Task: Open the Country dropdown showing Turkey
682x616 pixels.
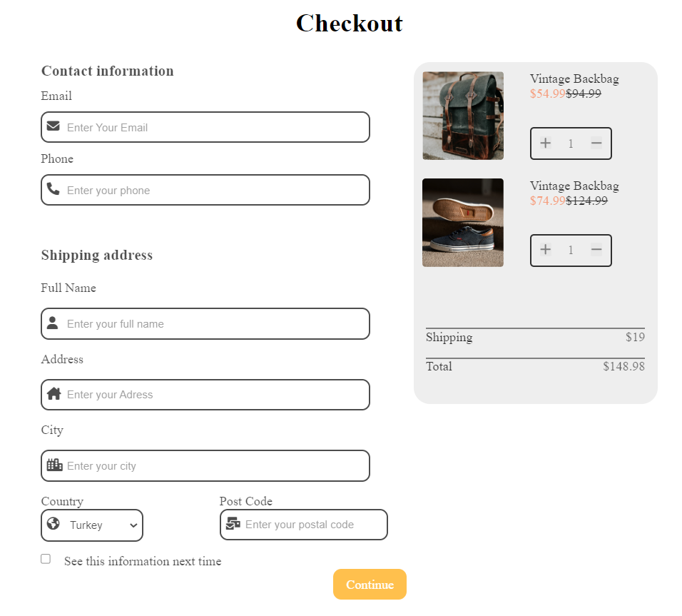Action: pyautogui.click(x=91, y=525)
